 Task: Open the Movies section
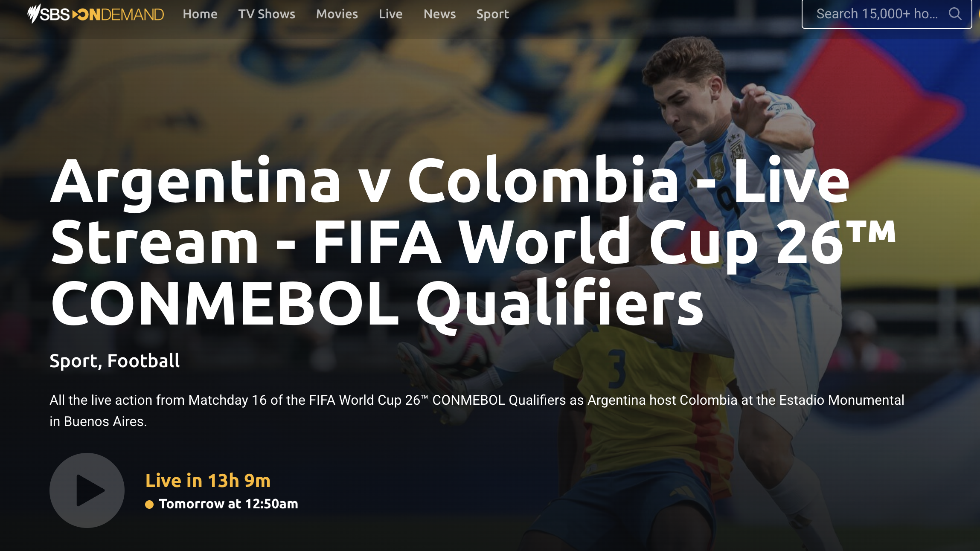tap(337, 14)
